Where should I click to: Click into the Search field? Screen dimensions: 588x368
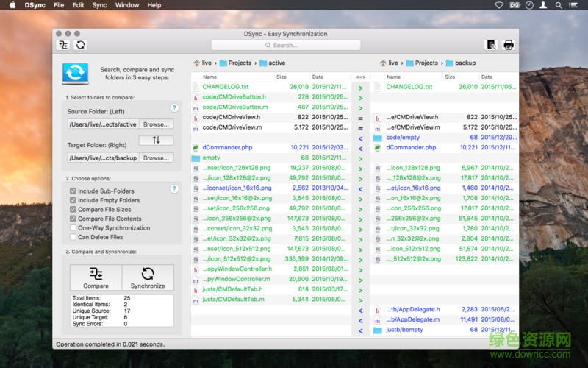point(286,45)
